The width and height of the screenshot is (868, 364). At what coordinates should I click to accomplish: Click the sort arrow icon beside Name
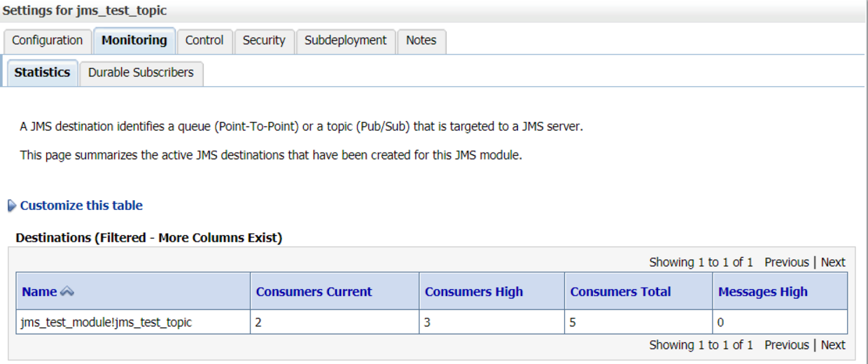click(x=67, y=292)
